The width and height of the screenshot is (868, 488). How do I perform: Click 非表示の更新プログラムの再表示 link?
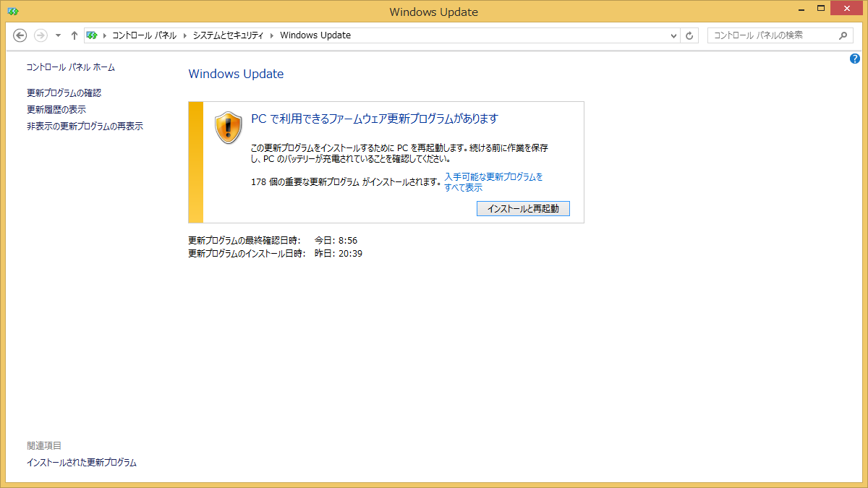tap(85, 127)
